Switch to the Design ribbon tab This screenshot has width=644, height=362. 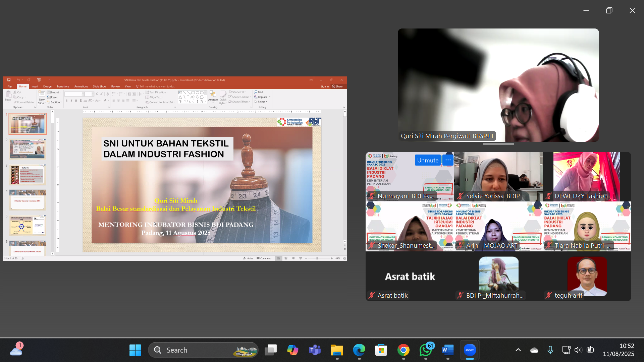coord(47,86)
